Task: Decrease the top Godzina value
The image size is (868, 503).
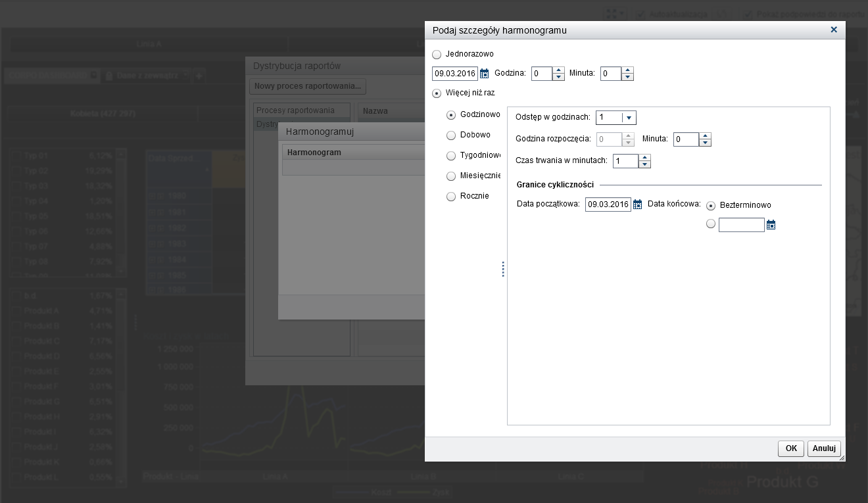Action: point(558,77)
